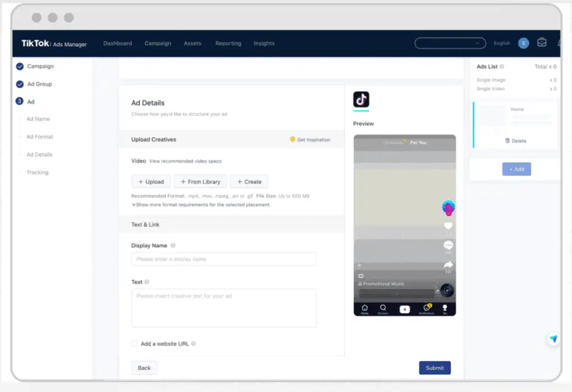572x392 pixels.
Task: Click the Upload video button
Action: point(151,181)
